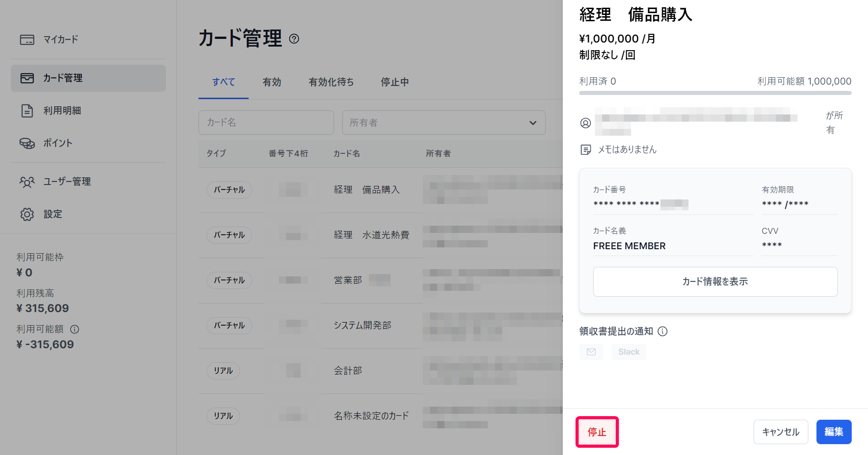The width and height of the screenshot is (868, 455).
Task: Toggle the Slack notification
Action: coord(629,352)
